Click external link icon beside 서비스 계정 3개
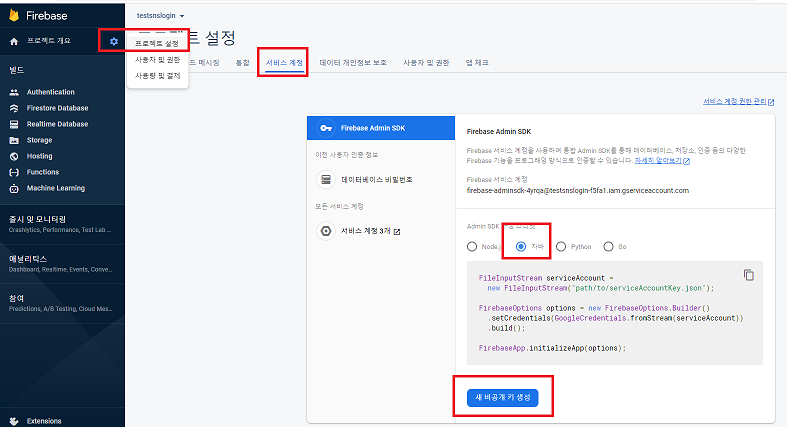This screenshot has width=787, height=427. 397,231
